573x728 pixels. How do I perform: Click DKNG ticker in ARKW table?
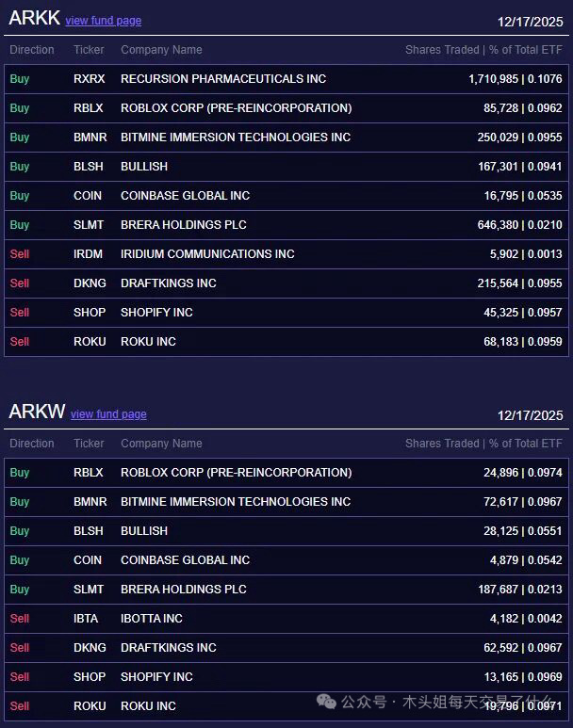coord(90,648)
